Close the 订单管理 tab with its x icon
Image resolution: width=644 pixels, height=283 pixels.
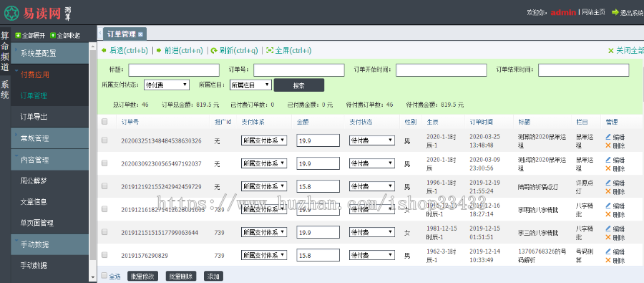point(140,34)
